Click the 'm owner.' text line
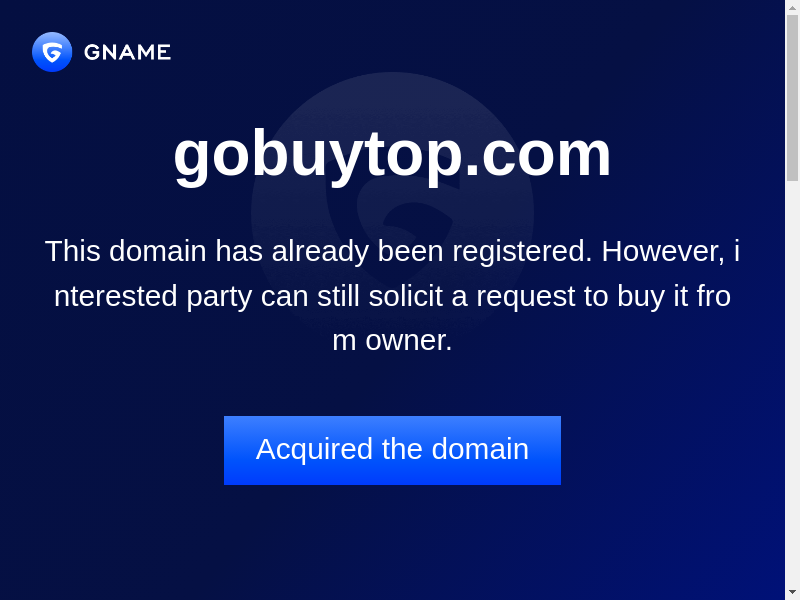Image resolution: width=800 pixels, height=600 pixels. click(392, 340)
